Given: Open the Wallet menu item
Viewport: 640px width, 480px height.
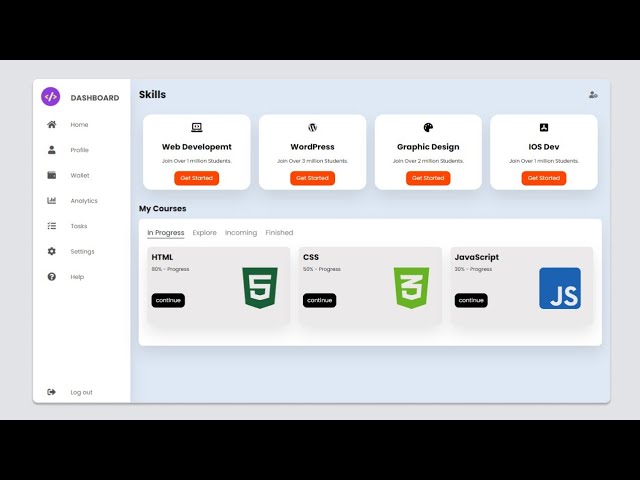Looking at the screenshot, I should pos(80,175).
